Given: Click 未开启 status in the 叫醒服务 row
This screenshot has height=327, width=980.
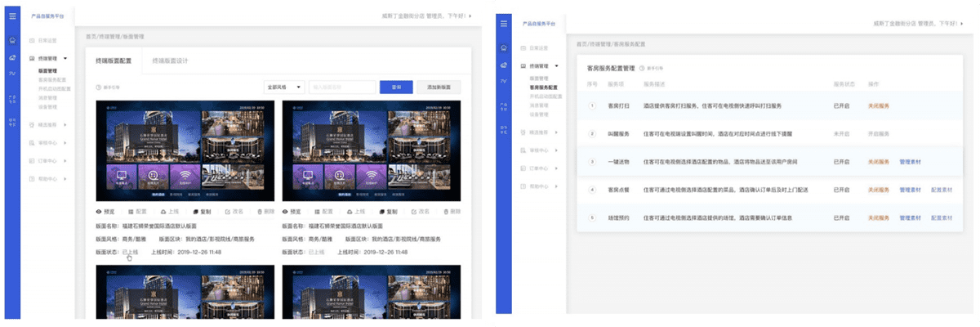Looking at the screenshot, I should 841,132.
